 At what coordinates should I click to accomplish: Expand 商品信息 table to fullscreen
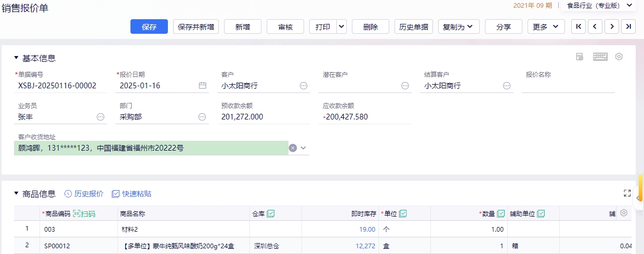pos(627,193)
